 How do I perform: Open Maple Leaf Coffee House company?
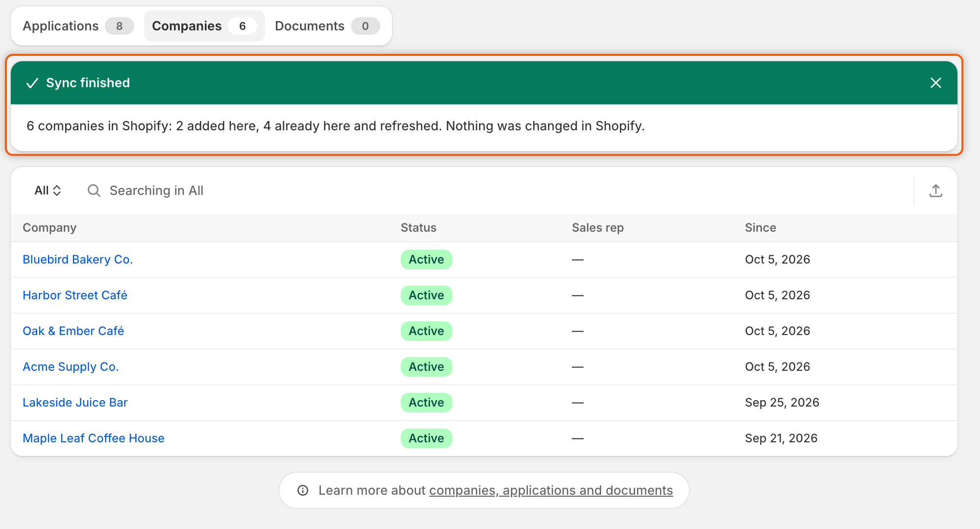click(94, 438)
